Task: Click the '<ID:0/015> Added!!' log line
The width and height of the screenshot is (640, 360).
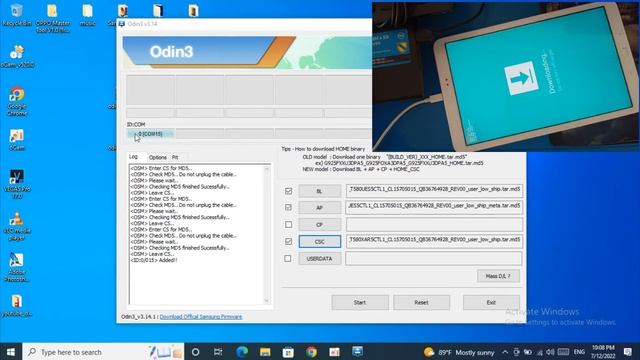Action: click(x=153, y=260)
